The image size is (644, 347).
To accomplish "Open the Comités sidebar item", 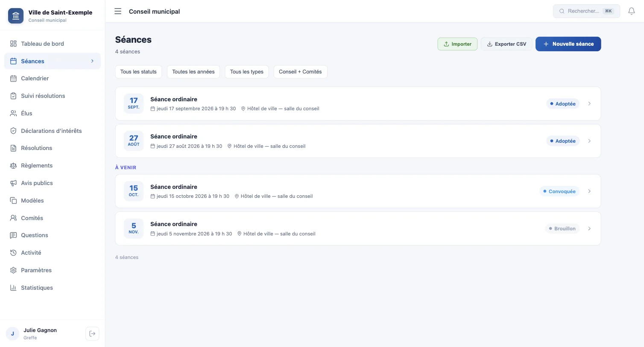I will (53, 218).
